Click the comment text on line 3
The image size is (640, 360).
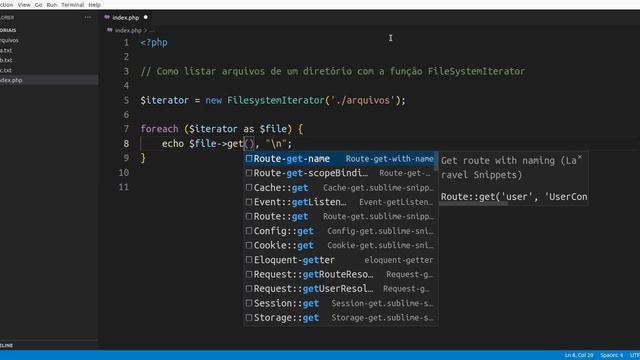333,71
